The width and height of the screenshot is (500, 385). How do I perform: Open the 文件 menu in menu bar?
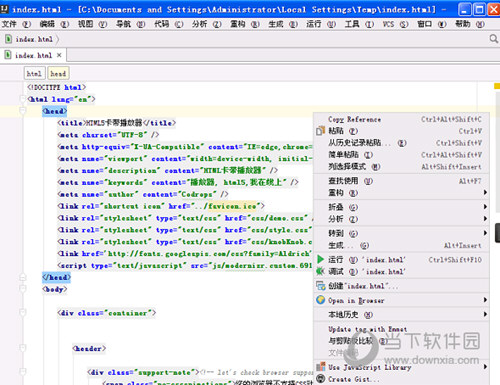pyautogui.click(x=17, y=24)
